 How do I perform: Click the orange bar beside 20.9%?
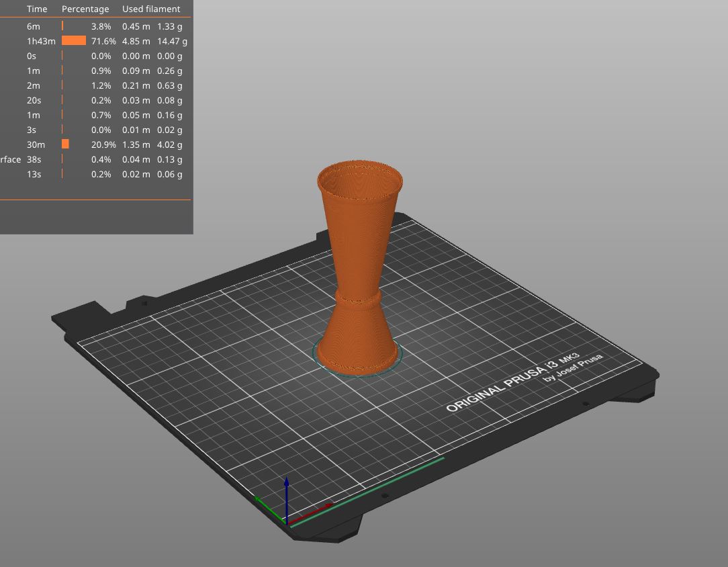pos(65,144)
